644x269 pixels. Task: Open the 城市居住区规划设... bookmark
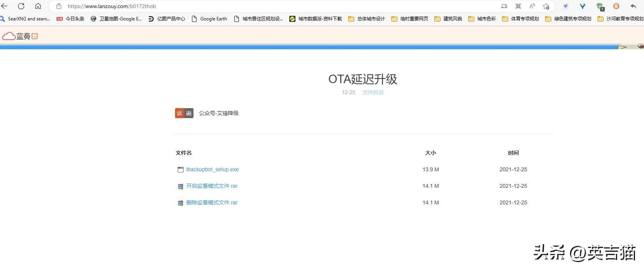click(x=259, y=18)
